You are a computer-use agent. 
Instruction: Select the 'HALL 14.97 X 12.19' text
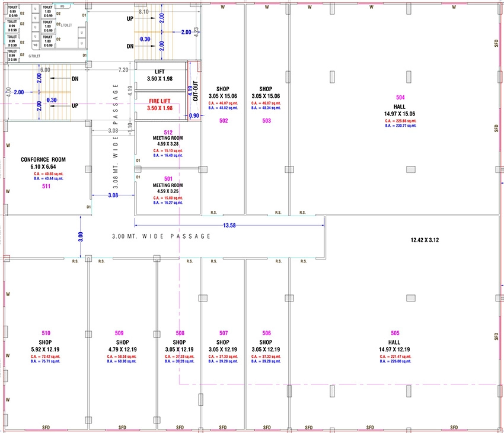pos(394,346)
